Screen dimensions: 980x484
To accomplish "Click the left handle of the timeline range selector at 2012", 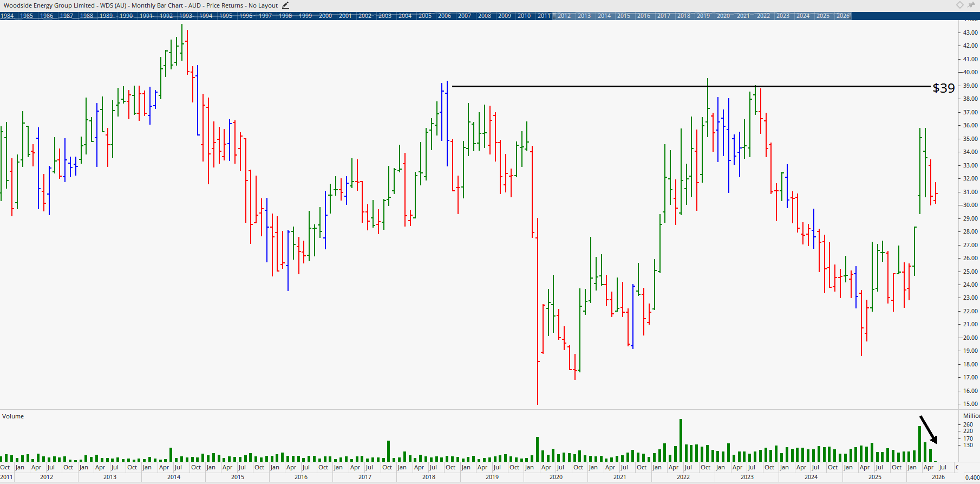I will (554, 16).
